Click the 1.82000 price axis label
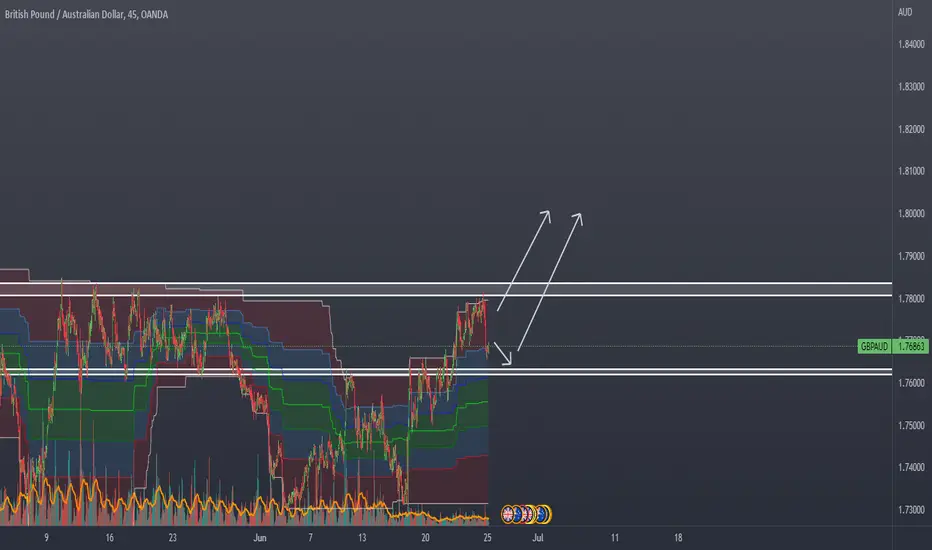 pyautogui.click(x=911, y=129)
